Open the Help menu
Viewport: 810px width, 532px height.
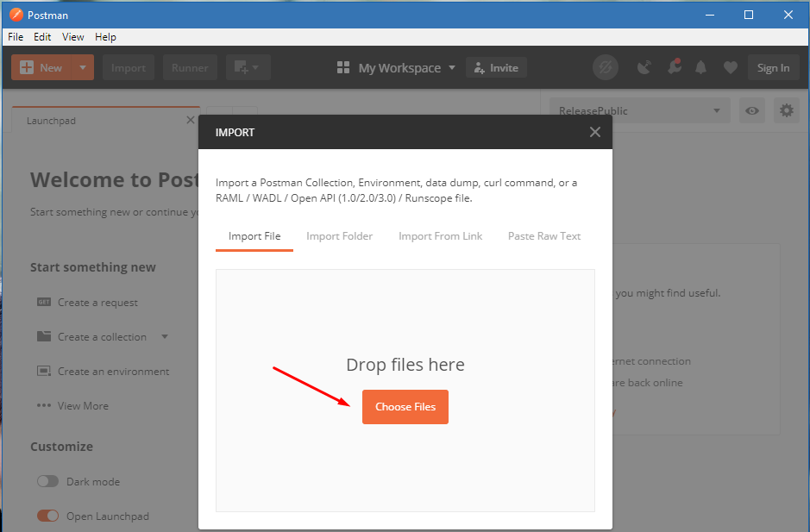105,37
